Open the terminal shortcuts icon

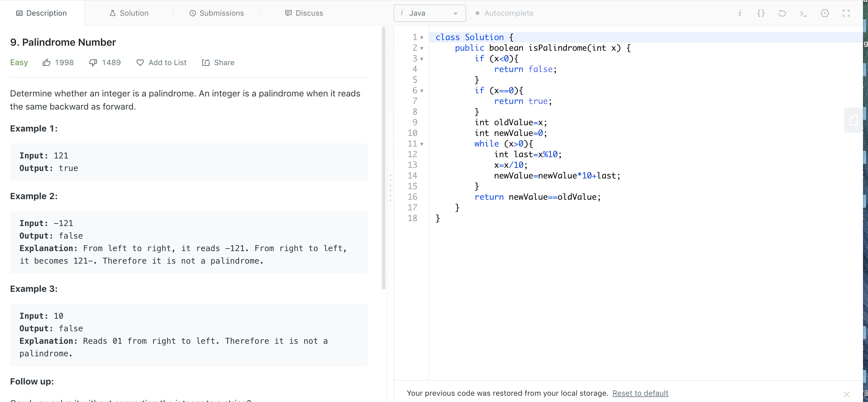click(803, 13)
